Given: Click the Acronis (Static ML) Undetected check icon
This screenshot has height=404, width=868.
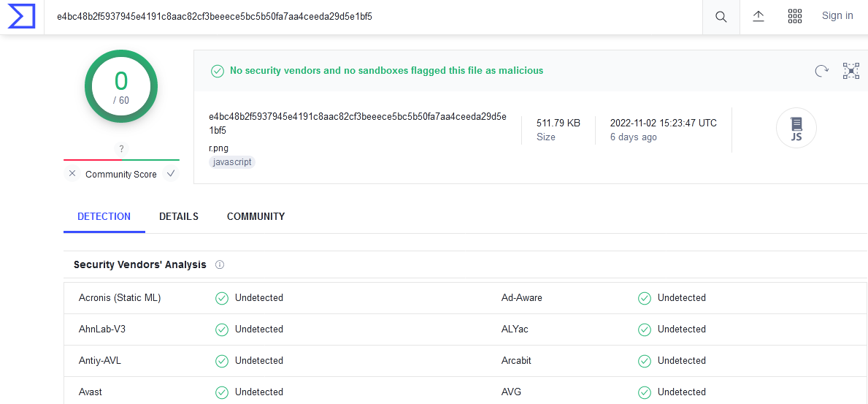Looking at the screenshot, I should tap(222, 298).
